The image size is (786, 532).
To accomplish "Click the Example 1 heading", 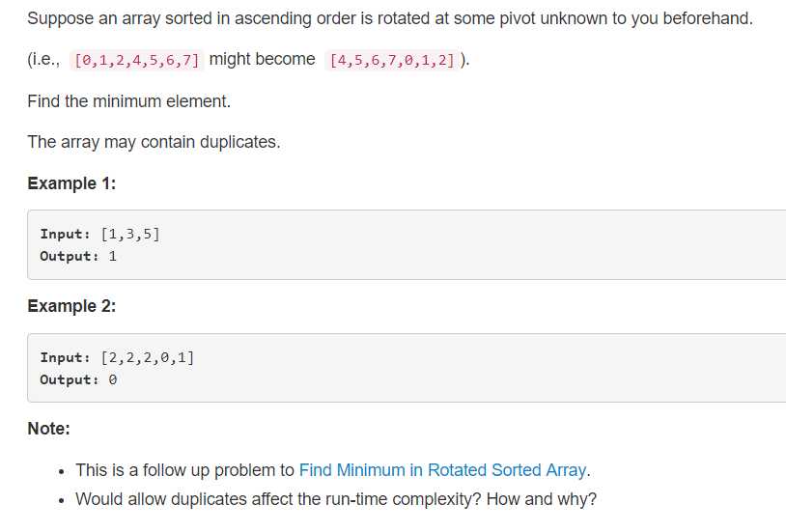I will pyautogui.click(x=71, y=183).
